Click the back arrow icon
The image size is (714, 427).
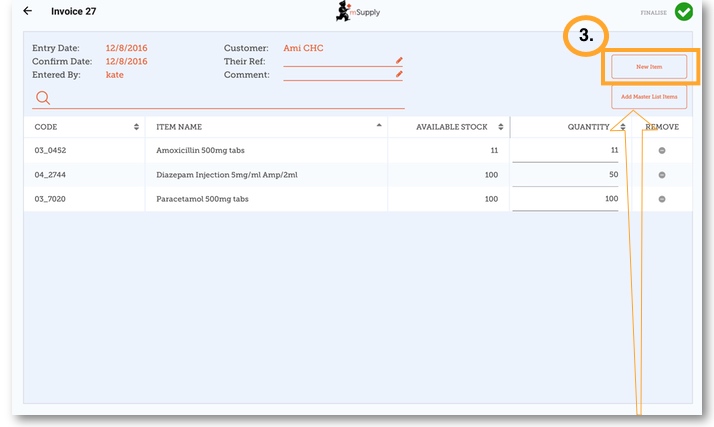tap(27, 11)
